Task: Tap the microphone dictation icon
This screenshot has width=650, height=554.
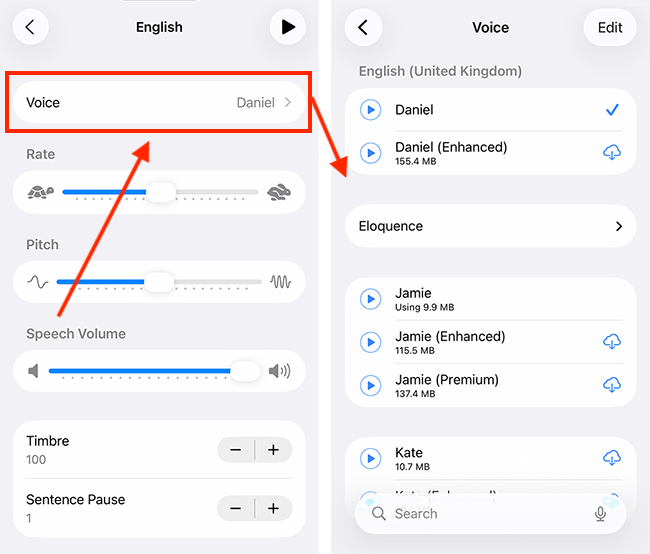Action: click(600, 513)
